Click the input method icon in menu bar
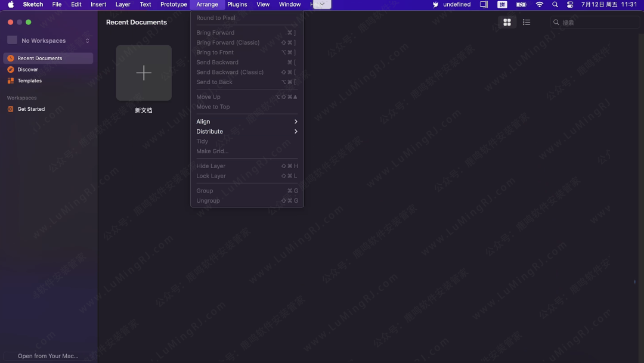Image resolution: width=644 pixels, height=363 pixels. pos(502,5)
